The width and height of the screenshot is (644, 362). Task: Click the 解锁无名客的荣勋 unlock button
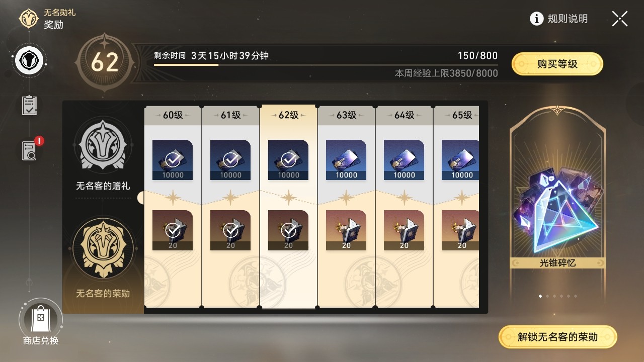(557, 337)
